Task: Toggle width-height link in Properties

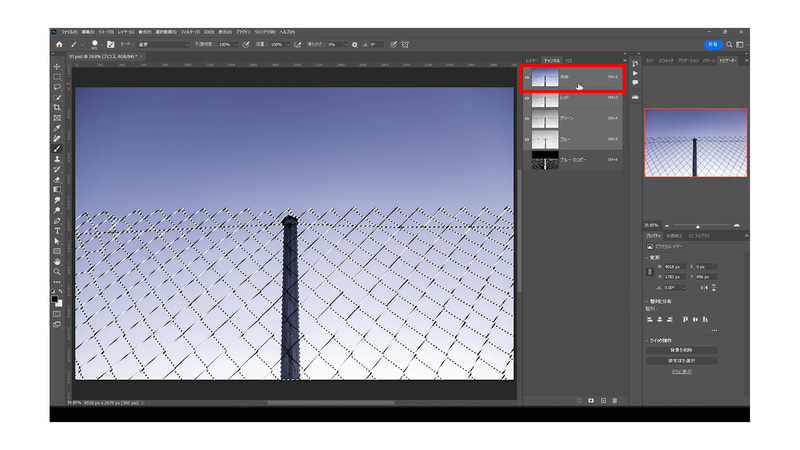Action: point(649,272)
